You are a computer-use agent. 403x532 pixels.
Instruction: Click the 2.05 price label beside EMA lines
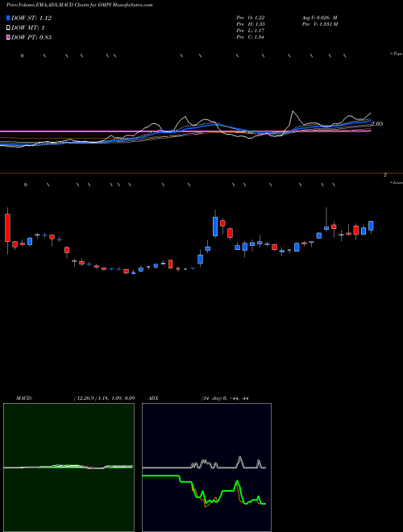pyautogui.click(x=377, y=124)
